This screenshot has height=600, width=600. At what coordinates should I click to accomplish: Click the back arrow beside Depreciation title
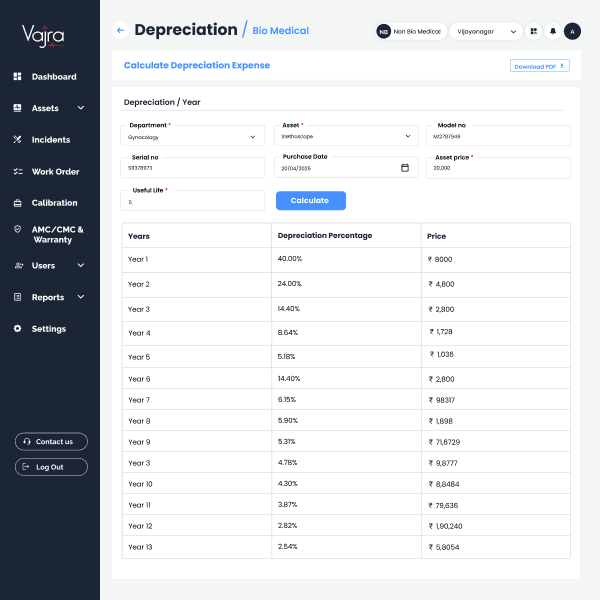(121, 31)
